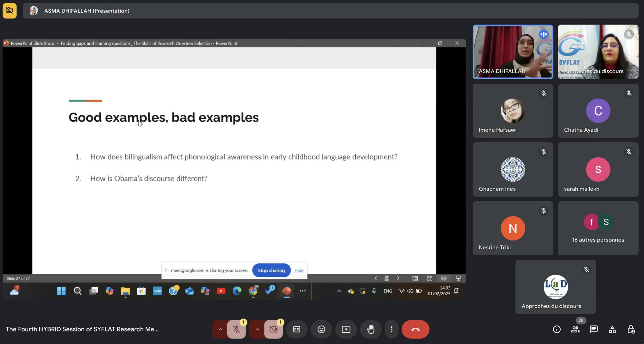Select Imene Hafsawi participant tile
The image size is (644, 344).
pyautogui.click(x=513, y=111)
